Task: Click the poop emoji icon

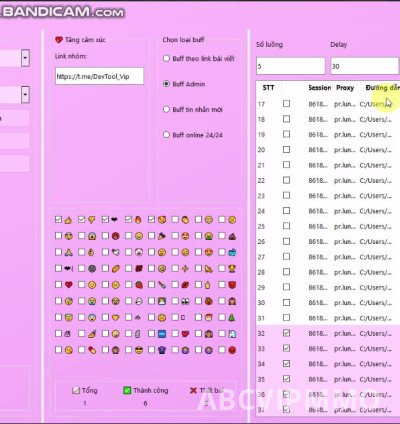Action: click(x=232, y=236)
